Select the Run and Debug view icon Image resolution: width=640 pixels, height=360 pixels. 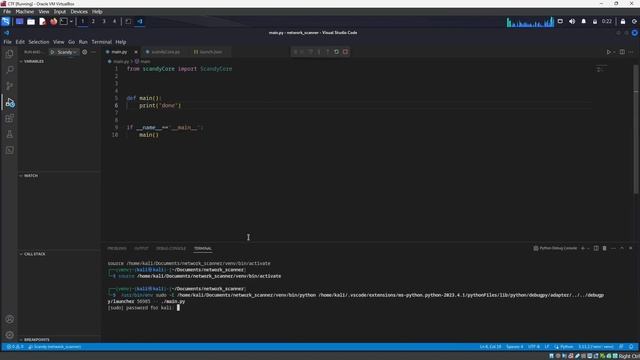point(9,102)
